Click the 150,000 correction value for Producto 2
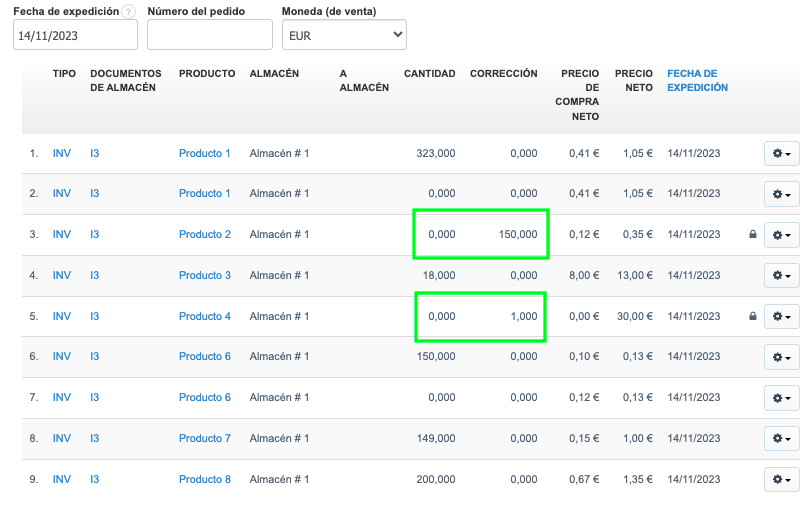Image resolution: width=804 pixels, height=515 pixels. [x=517, y=235]
